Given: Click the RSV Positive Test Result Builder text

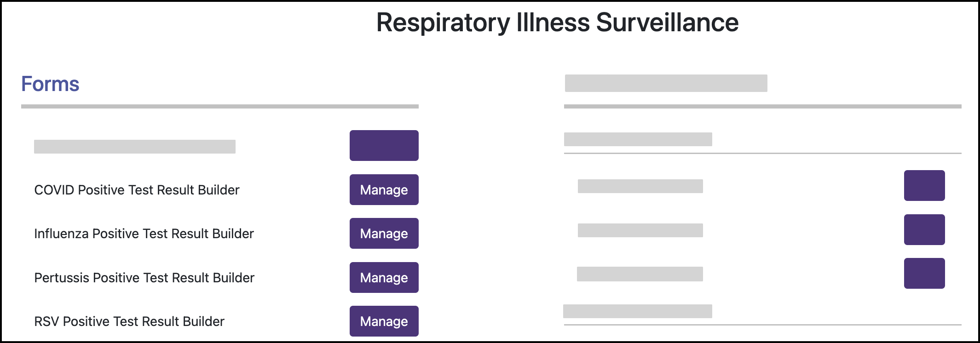Looking at the screenshot, I should (129, 321).
